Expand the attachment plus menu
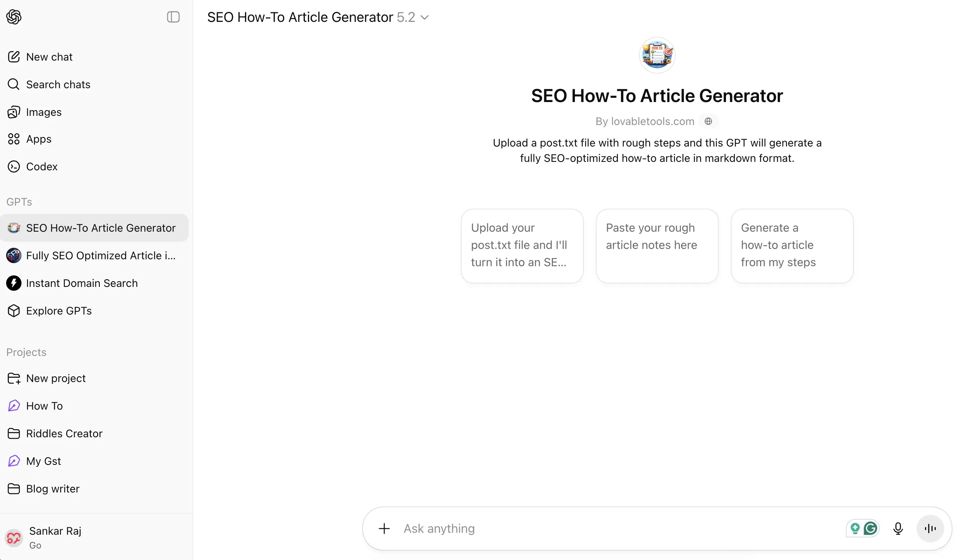 coord(384,528)
